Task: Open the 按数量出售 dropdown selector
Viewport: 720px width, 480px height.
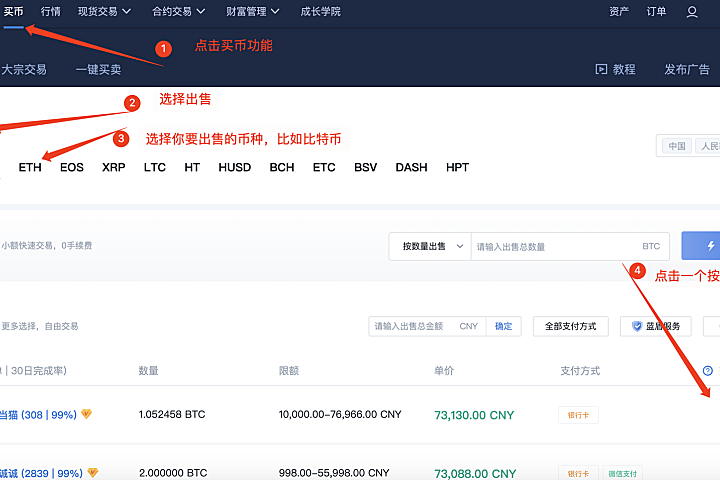Action: coord(430,247)
